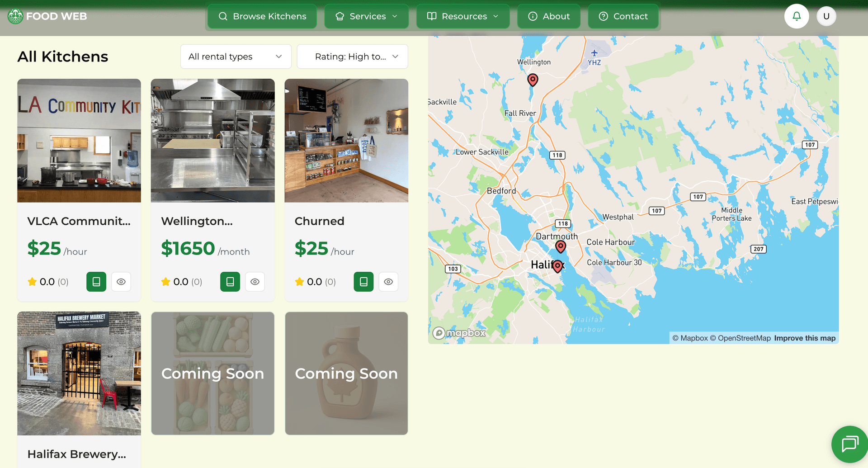Select the Halifax map pin
This screenshot has height=468, width=868.
tap(558, 266)
